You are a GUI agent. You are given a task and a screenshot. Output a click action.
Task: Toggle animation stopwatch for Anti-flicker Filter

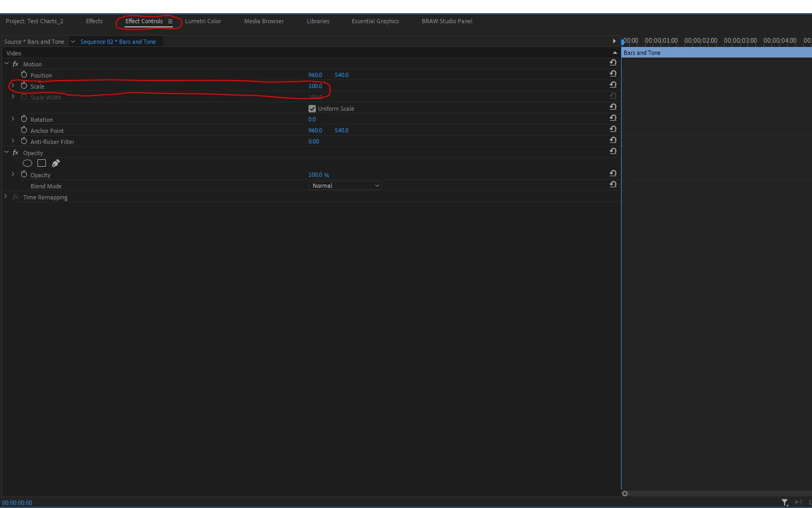[24, 141]
